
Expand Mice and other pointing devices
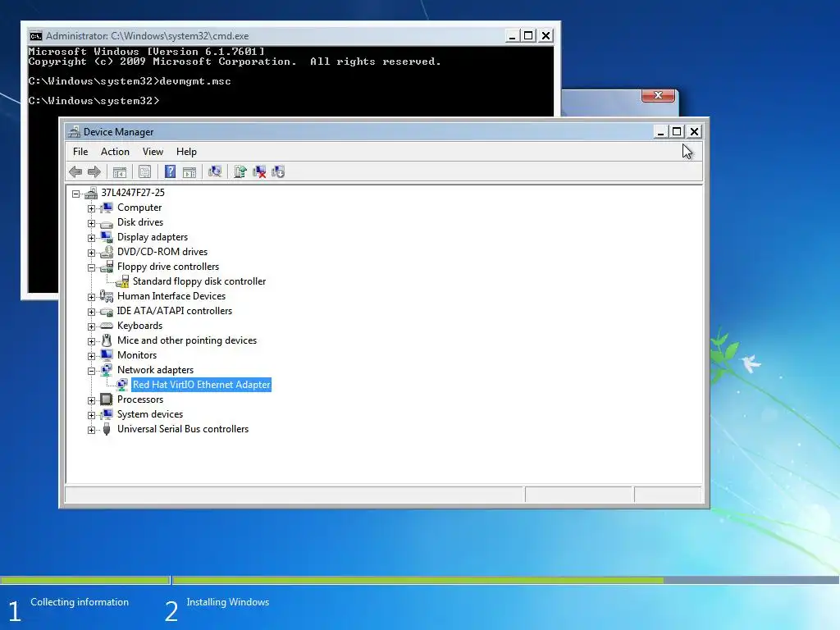(92, 341)
